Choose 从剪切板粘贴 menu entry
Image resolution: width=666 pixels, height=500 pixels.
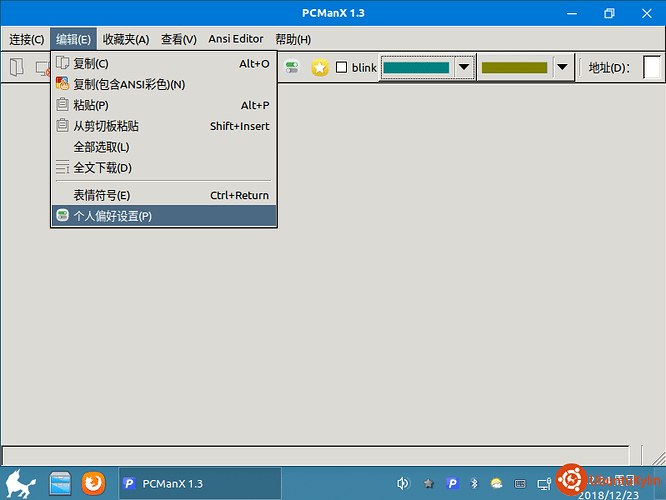(164, 126)
